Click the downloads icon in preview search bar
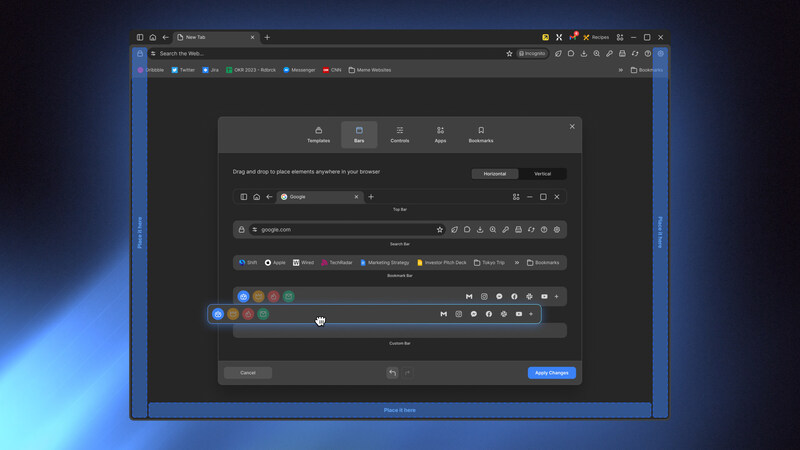This screenshot has height=450, width=800. (480, 230)
